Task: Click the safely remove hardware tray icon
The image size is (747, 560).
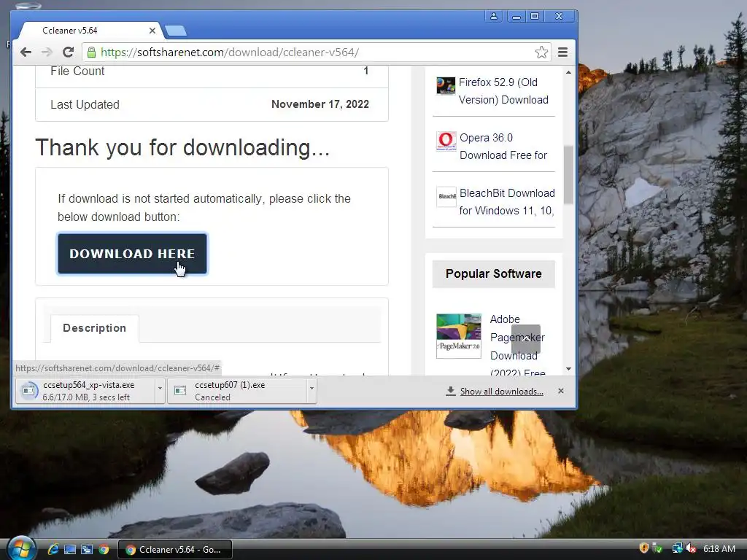Action: [658, 548]
